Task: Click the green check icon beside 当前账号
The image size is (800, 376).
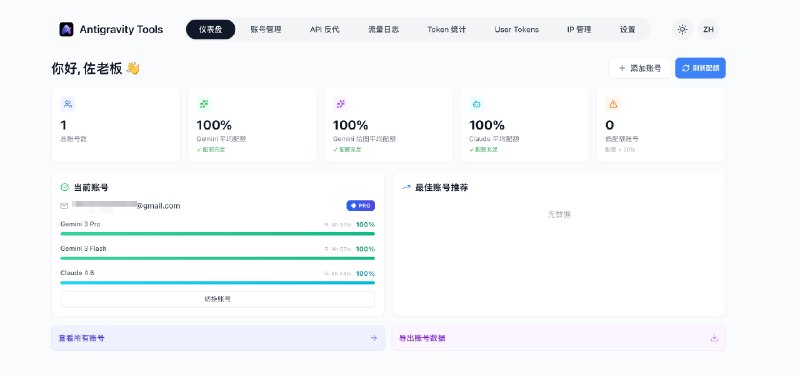Action: pos(65,187)
